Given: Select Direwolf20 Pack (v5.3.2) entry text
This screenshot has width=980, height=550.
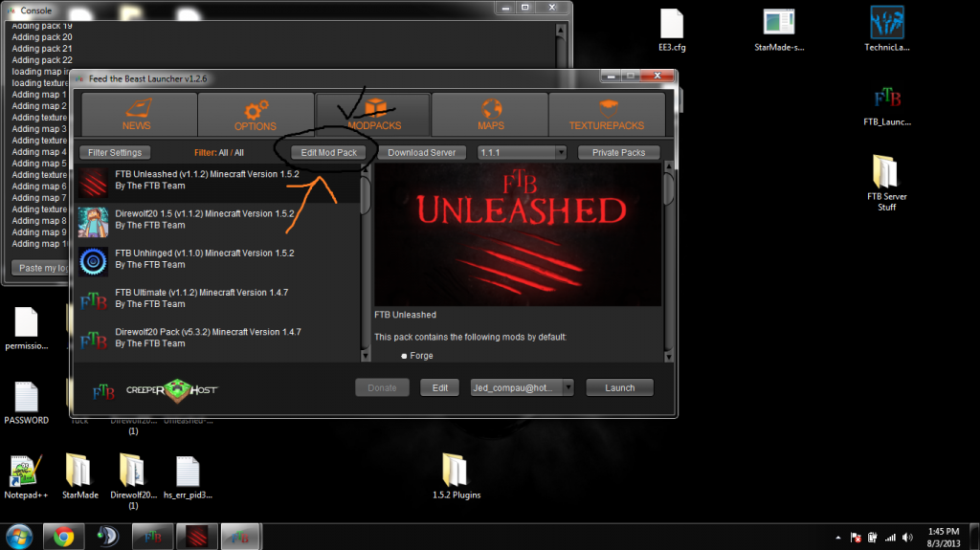Looking at the screenshot, I should [208, 338].
